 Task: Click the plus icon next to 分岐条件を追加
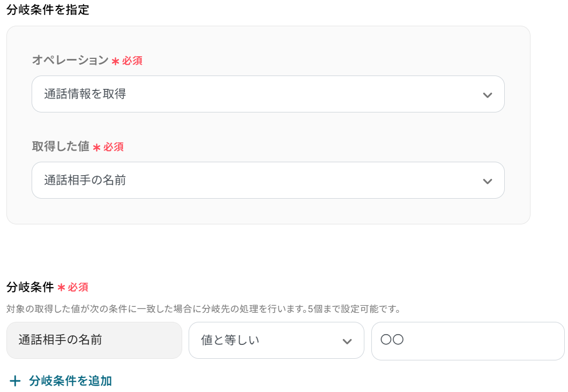tap(15, 381)
